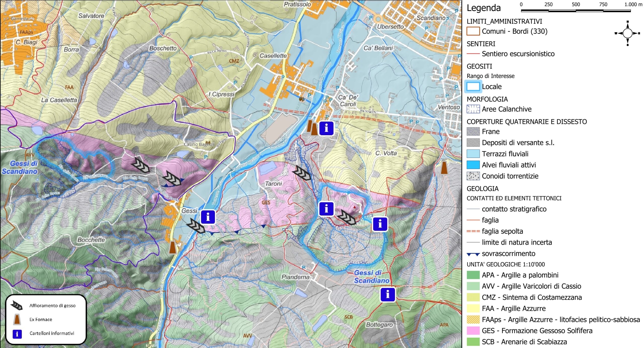Image resolution: width=644 pixels, height=348 pixels.
Task: Click the info sign below Ca' De' Caroli
Action: 326,128
